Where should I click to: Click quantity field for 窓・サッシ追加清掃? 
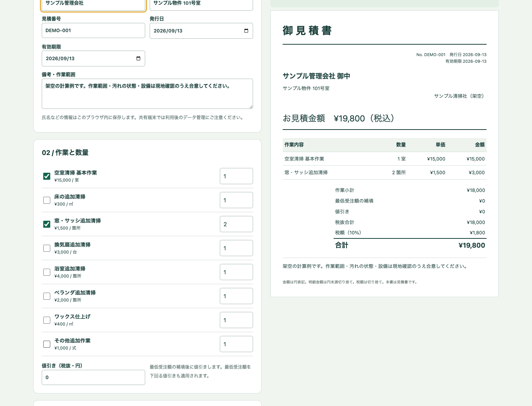pos(236,224)
